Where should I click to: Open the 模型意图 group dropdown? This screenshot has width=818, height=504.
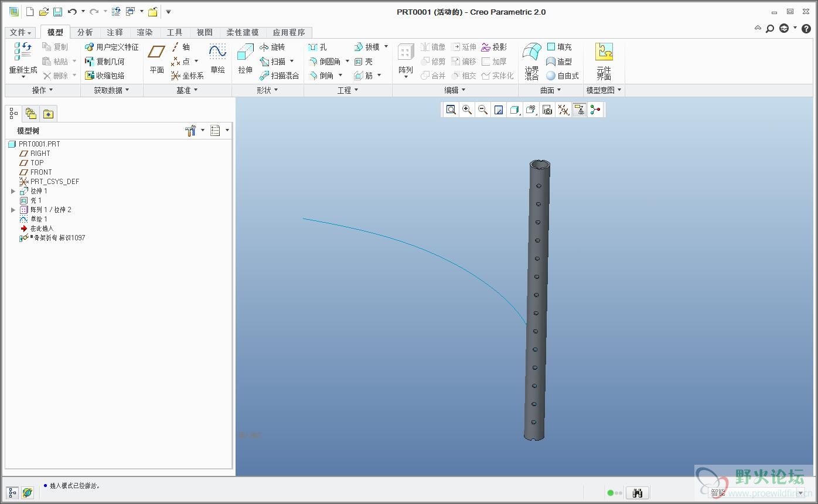pos(604,90)
